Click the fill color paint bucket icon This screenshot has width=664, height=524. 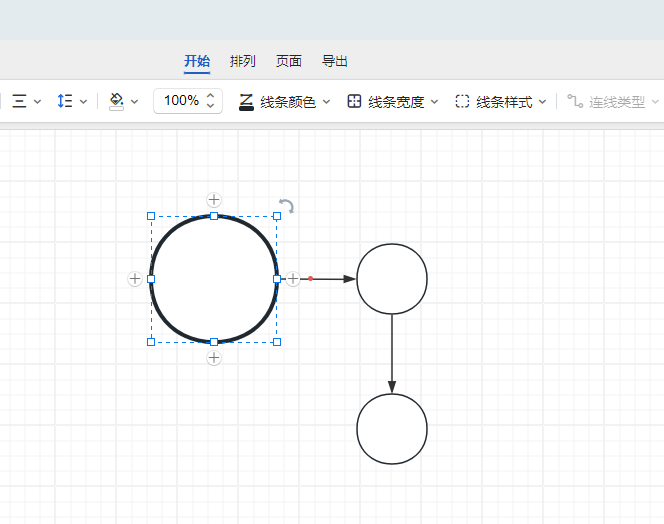(x=116, y=101)
